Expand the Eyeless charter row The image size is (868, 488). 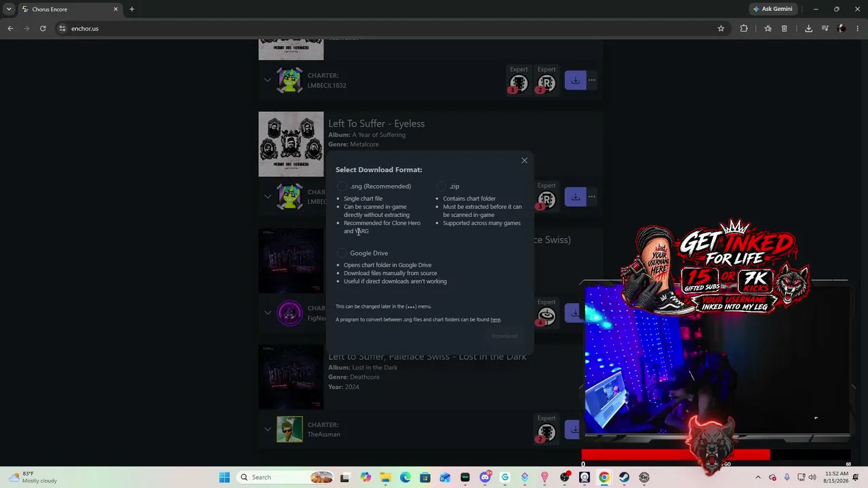[x=268, y=197]
